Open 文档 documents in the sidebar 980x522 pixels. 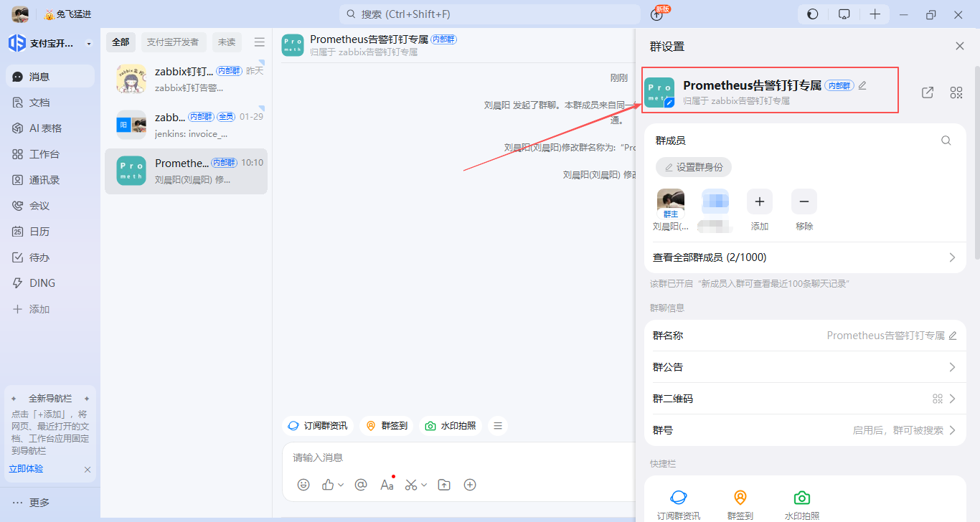tap(50, 103)
